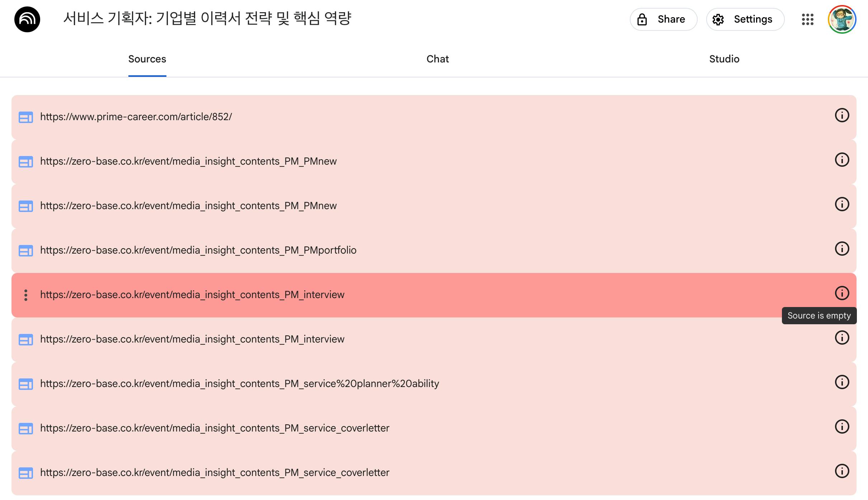Click the source icon of the upper service_coverletter row

tap(26, 429)
